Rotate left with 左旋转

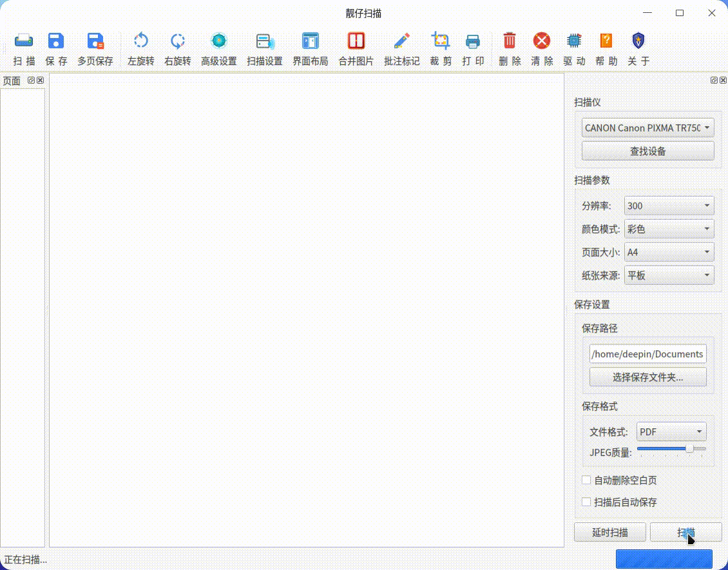[x=140, y=49]
